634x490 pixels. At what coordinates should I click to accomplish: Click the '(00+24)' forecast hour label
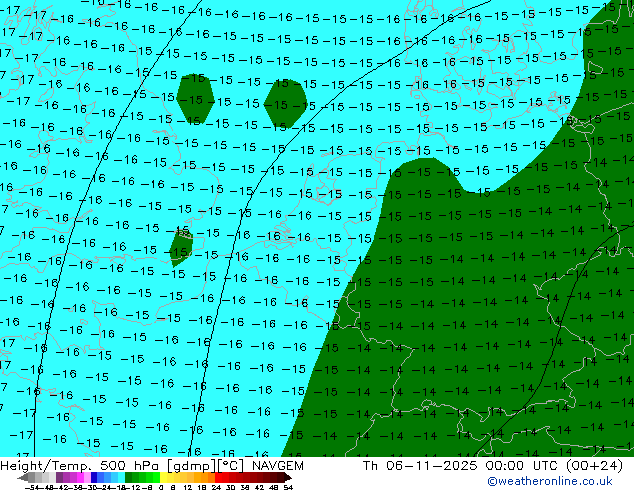pos(594,466)
